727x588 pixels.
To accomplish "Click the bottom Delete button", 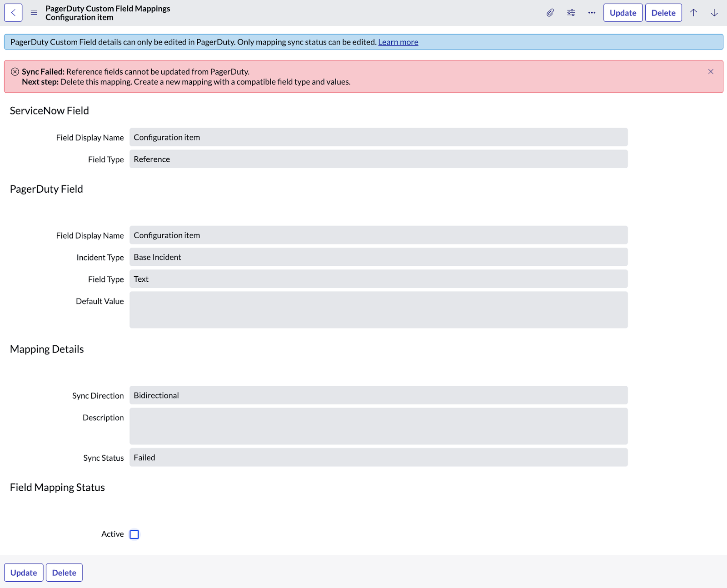I will click(x=64, y=573).
